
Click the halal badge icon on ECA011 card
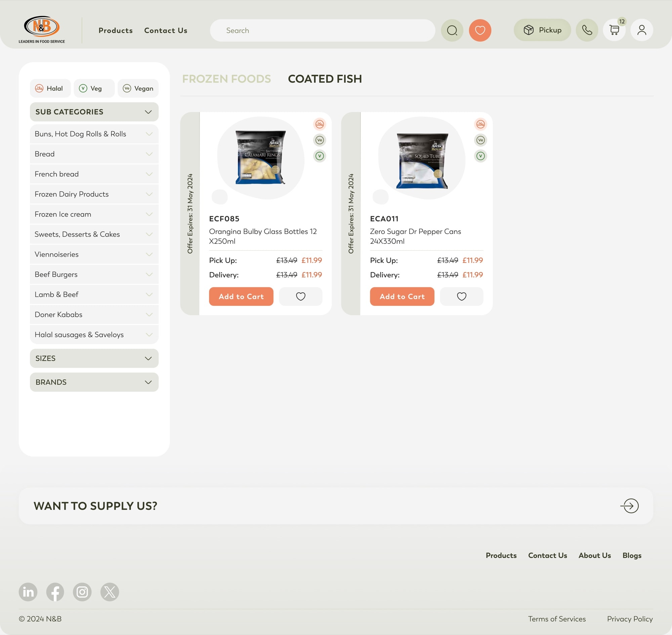(480, 124)
